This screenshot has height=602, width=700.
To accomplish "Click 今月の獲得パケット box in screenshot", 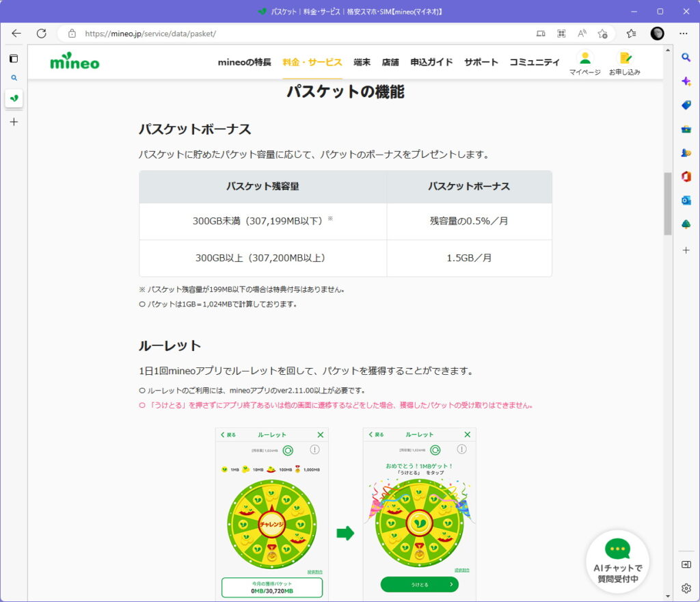I will coord(272,587).
